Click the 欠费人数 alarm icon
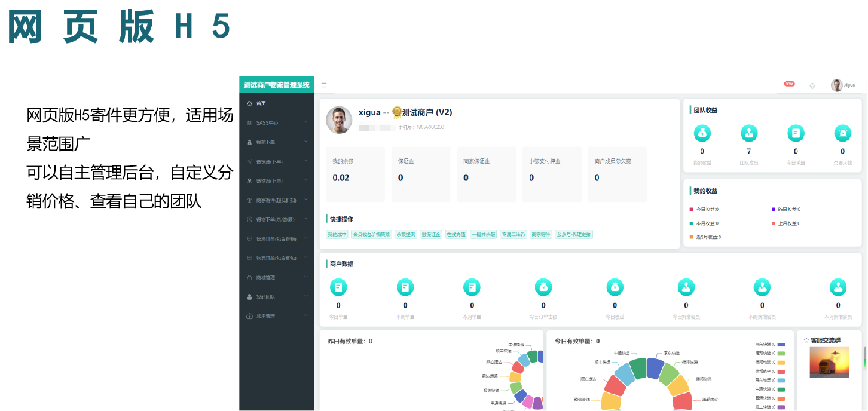The image size is (868, 411). pyautogui.click(x=843, y=133)
